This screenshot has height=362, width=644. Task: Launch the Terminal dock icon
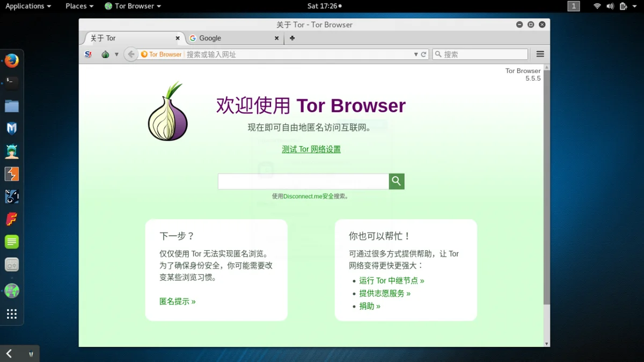[12, 82]
